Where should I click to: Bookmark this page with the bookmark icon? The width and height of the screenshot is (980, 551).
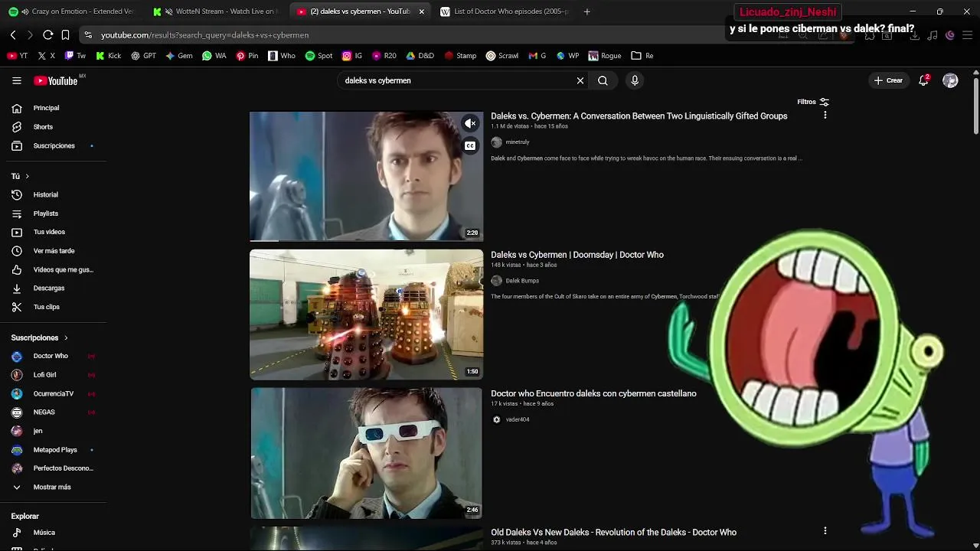pos(65,35)
